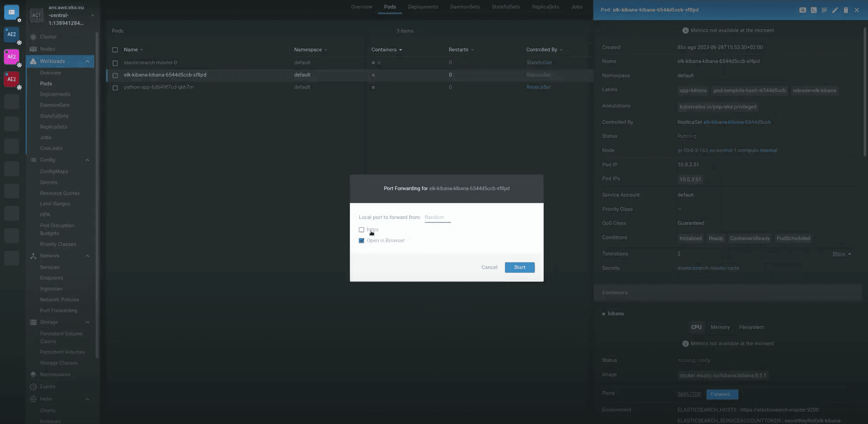Switch to the pink AE2 cluster
Screen dimensions: 868x424
pos(11,57)
